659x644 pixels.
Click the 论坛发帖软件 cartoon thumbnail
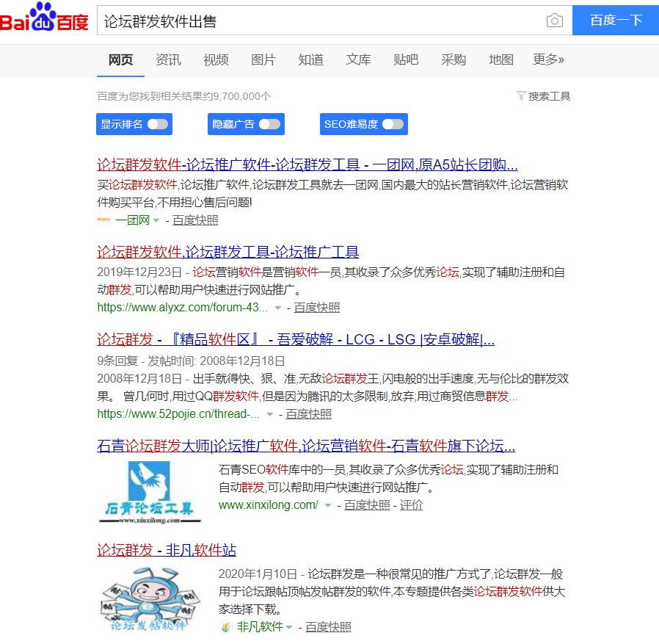click(149, 599)
